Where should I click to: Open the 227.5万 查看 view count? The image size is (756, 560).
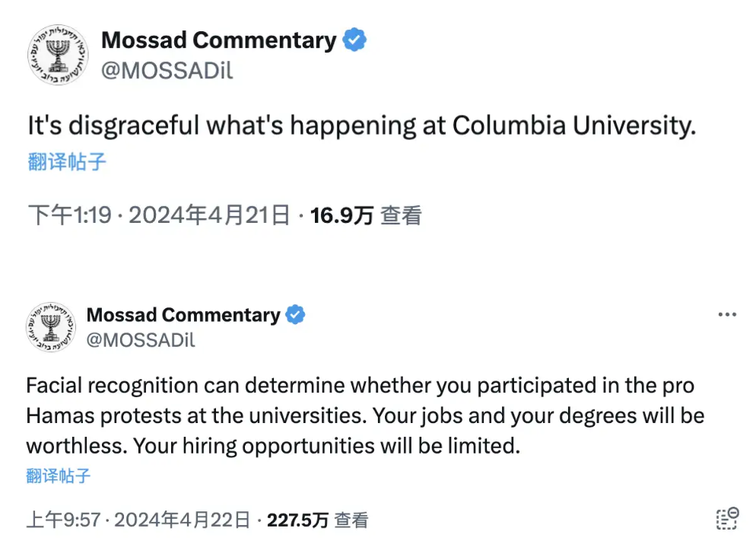point(318,520)
